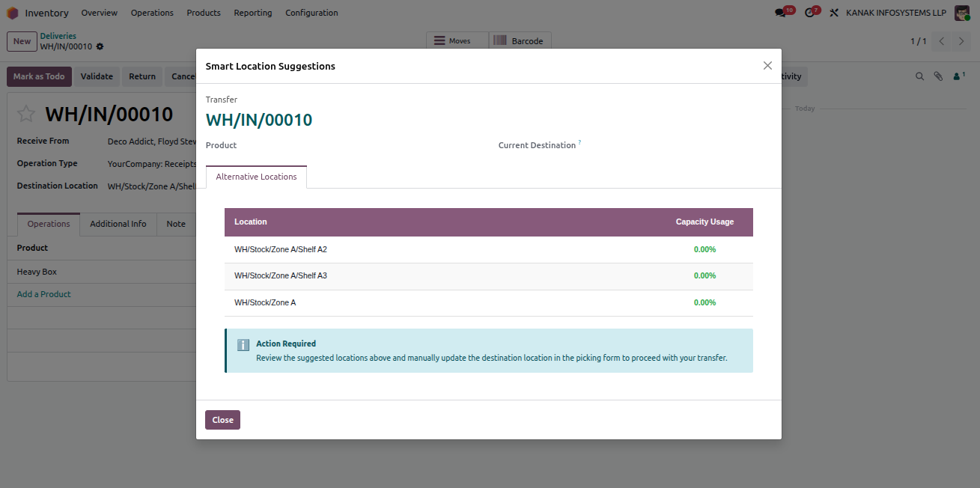Open the Operations menu

[x=152, y=13]
